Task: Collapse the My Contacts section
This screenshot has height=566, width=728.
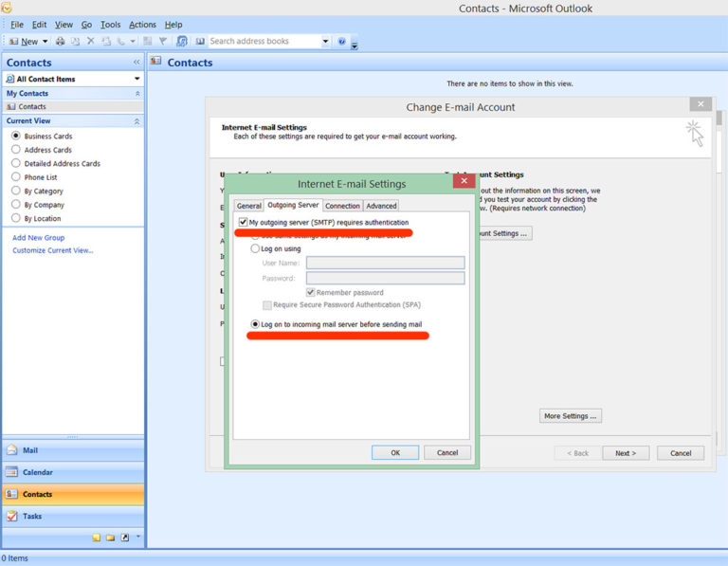Action: coord(137,93)
